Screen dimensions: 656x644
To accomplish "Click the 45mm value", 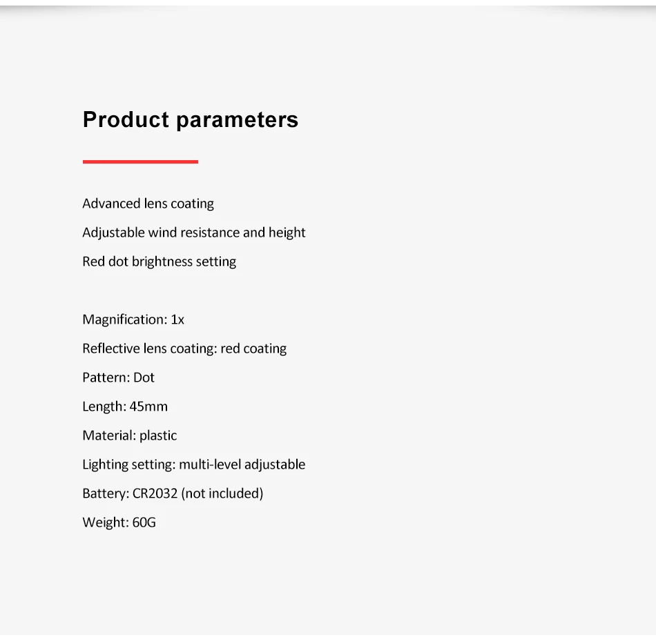I will point(148,407).
